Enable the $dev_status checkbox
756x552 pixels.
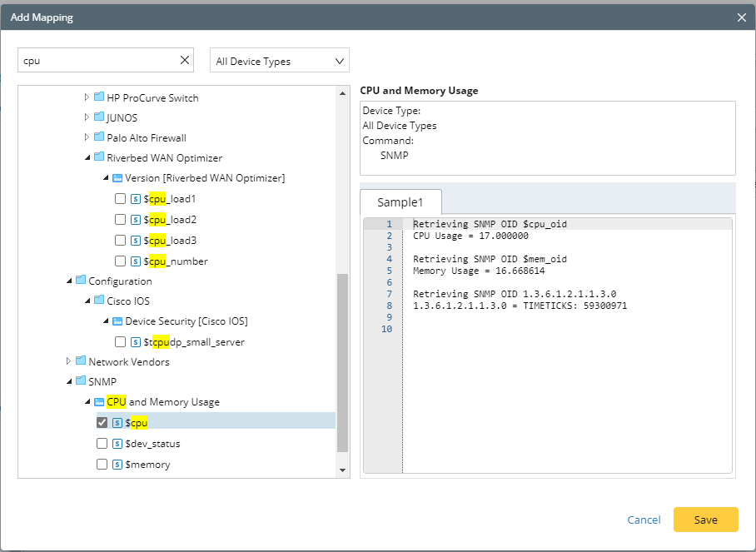(x=102, y=444)
